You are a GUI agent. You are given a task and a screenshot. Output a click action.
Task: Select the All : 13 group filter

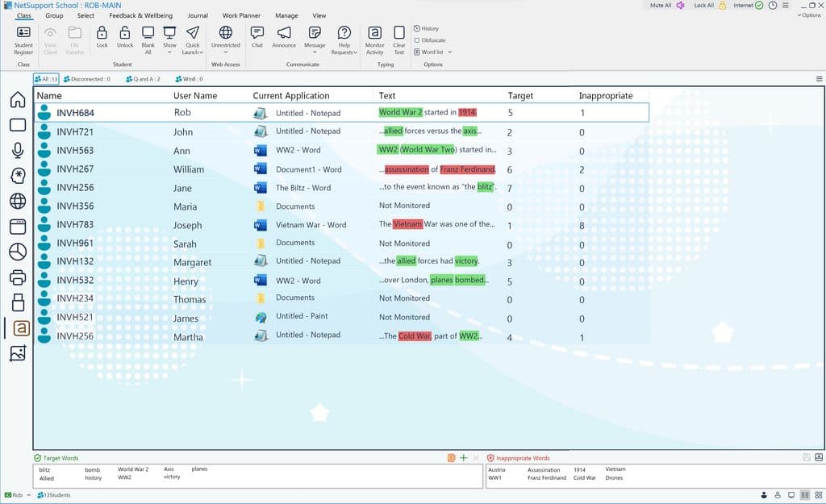pyautogui.click(x=46, y=79)
